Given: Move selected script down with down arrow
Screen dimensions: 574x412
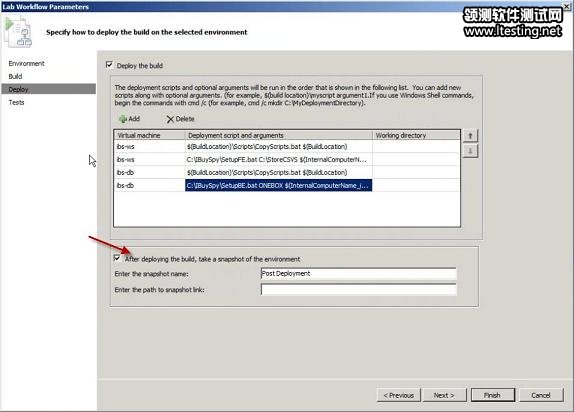Looking at the screenshot, I should click(470, 151).
